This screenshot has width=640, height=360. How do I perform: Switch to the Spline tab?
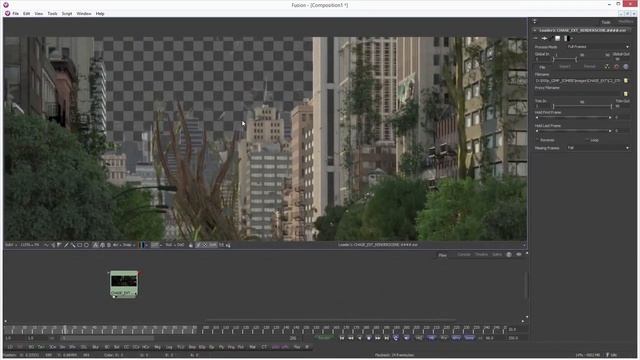click(497, 254)
